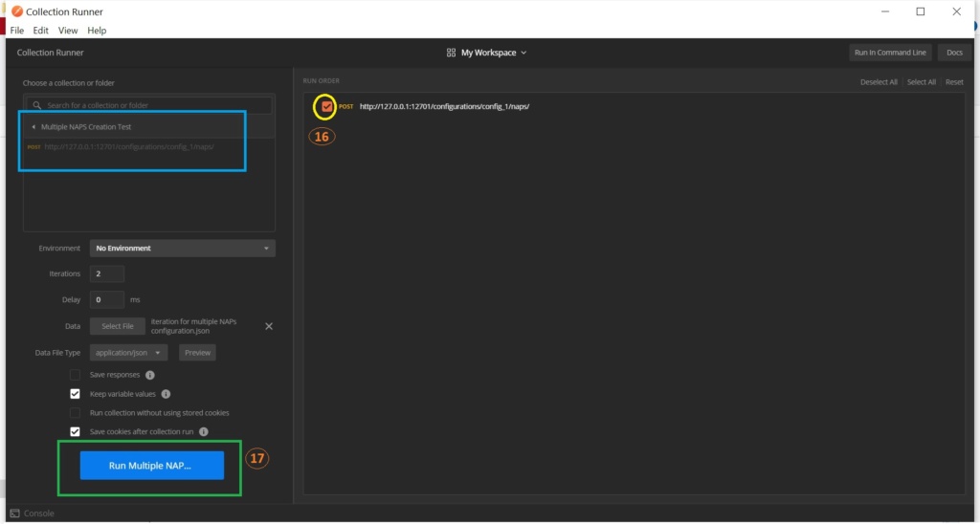Click the data file name iteration for multiple NAPs configuration.json

193,326
